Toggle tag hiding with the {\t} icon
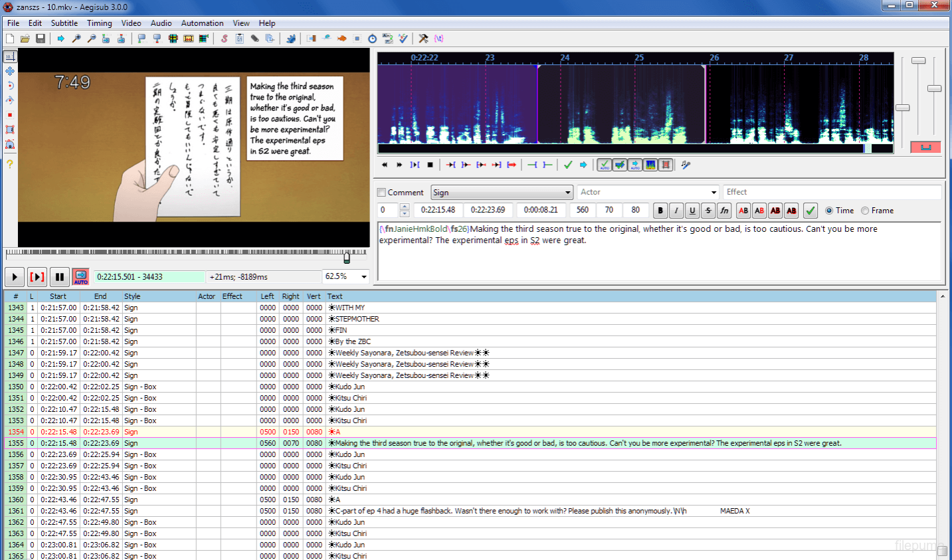Image resolution: width=952 pixels, height=560 pixels. point(438,39)
